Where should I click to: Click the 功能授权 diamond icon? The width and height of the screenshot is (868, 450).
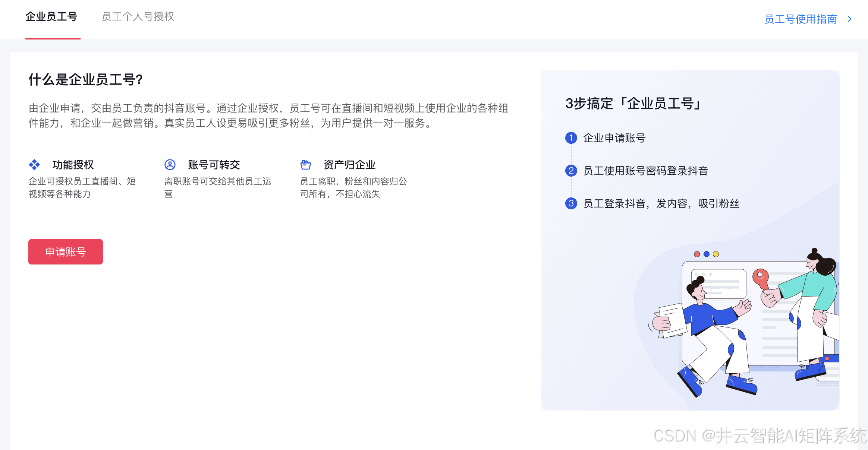click(x=34, y=164)
